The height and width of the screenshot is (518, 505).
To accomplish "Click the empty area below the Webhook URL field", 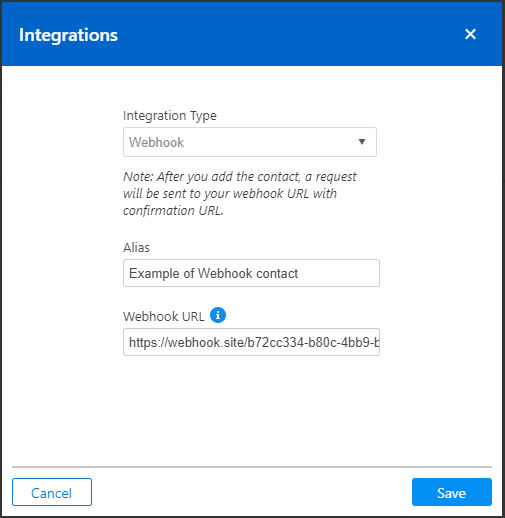I will tap(251, 410).
